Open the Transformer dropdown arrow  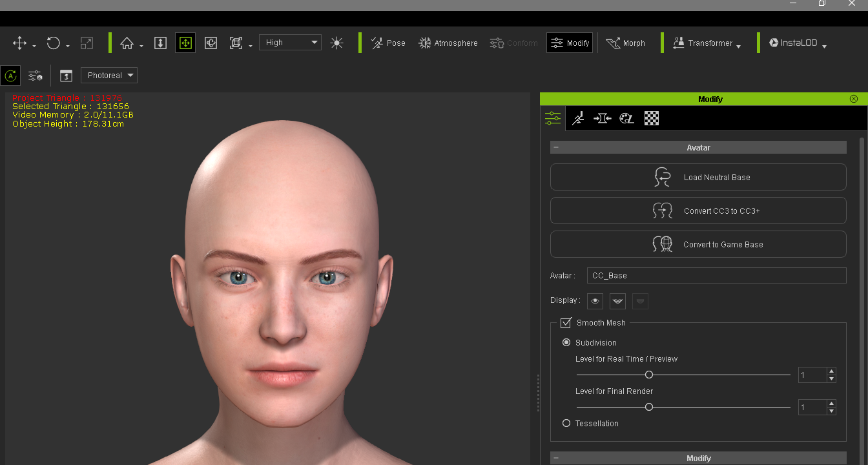[738, 46]
